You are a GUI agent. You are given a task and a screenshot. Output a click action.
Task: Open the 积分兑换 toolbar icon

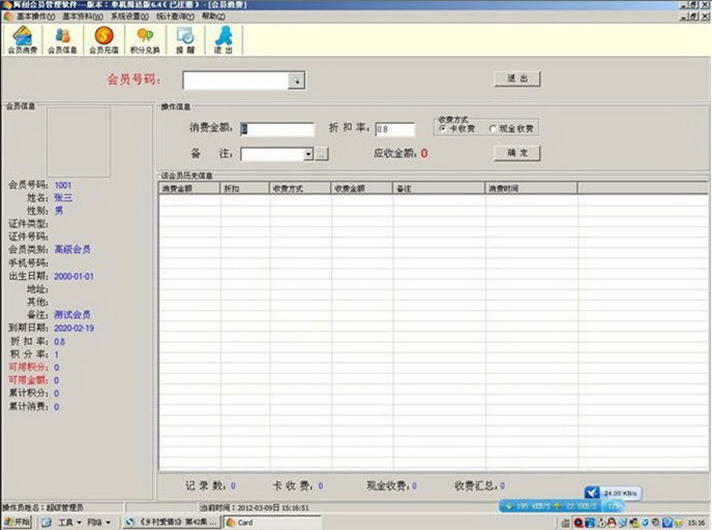click(145, 40)
